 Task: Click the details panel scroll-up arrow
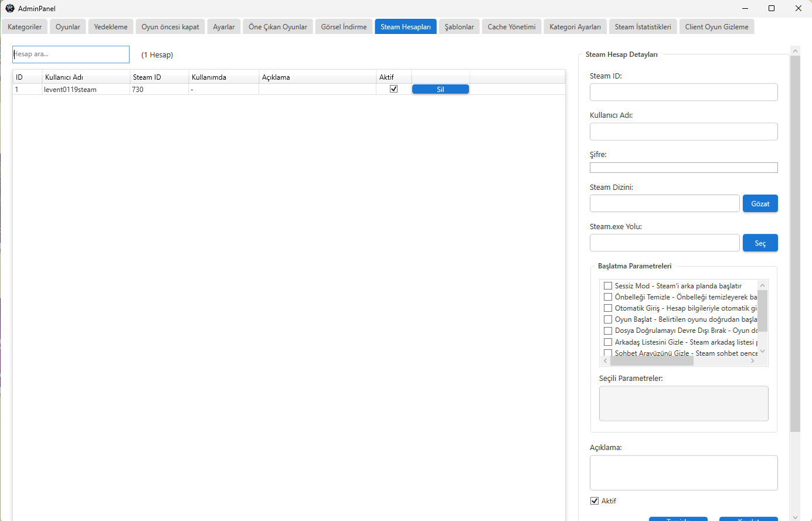795,51
